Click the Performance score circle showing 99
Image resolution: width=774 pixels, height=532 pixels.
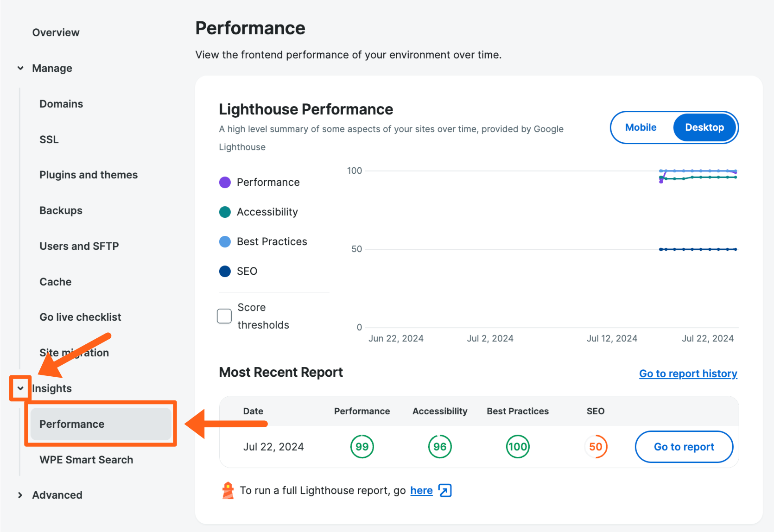coord(362,446)
